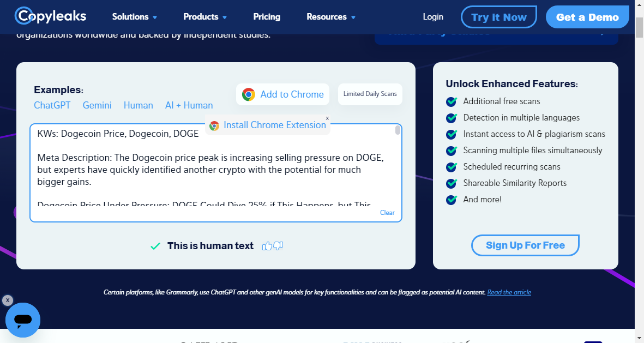This screenshot has height=343, width=644.
Task: Click the 'This is human text' result
Action: pyautogui.click(x=210, y=245)
